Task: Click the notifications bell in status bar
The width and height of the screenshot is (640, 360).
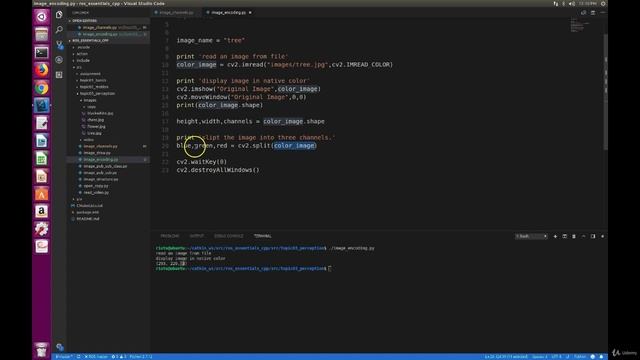Action: [x=602, y=357]
